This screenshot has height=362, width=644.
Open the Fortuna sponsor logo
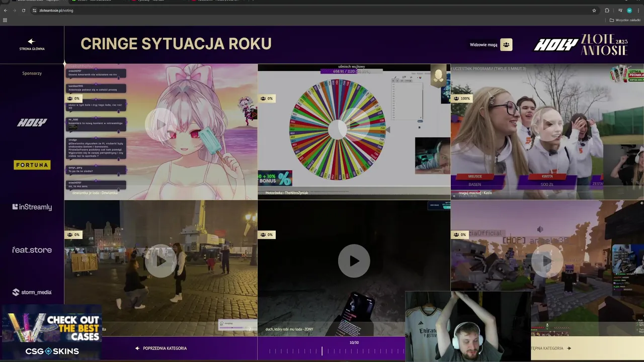(x=32, y=165)
